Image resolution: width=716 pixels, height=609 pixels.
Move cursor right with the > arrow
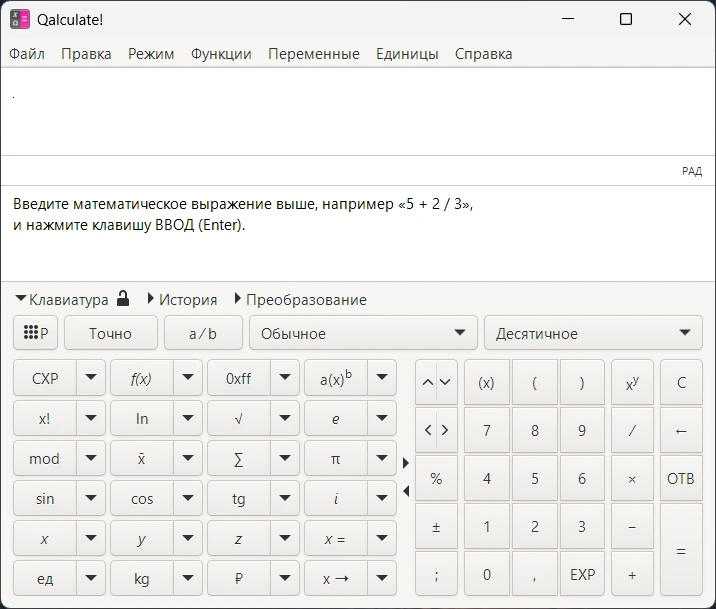[x=446, y=430]
